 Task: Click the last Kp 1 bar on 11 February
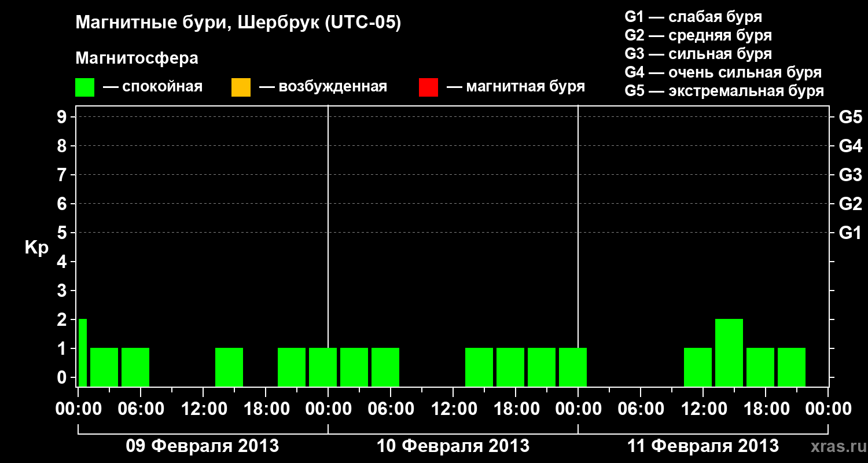coord(792,367)
